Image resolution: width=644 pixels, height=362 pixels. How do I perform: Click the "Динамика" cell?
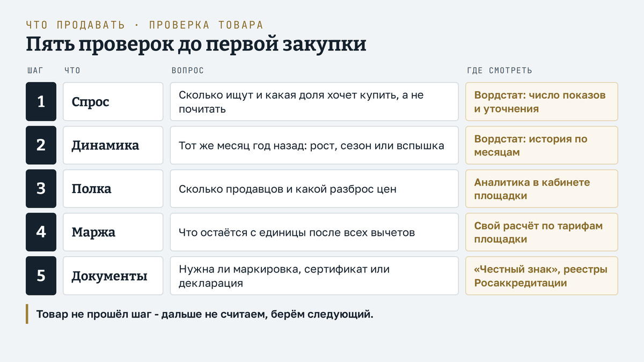113,145
